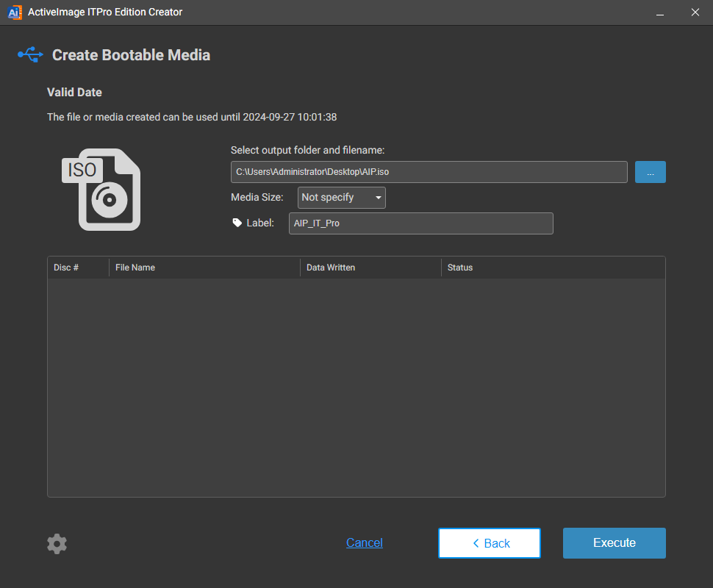Click the tag icon next to Label
Screen dimensions: 713x588
[237, 223]
